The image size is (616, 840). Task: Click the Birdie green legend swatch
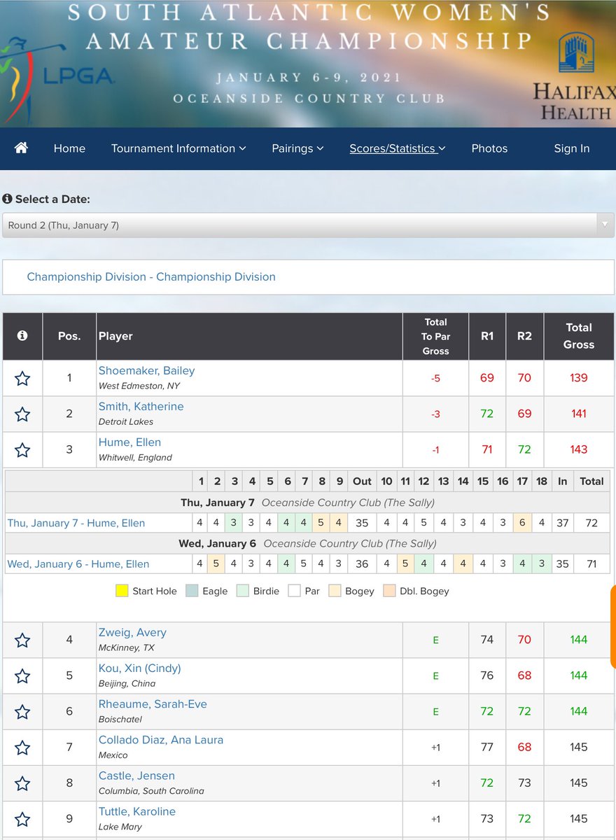tap(243, 591)
